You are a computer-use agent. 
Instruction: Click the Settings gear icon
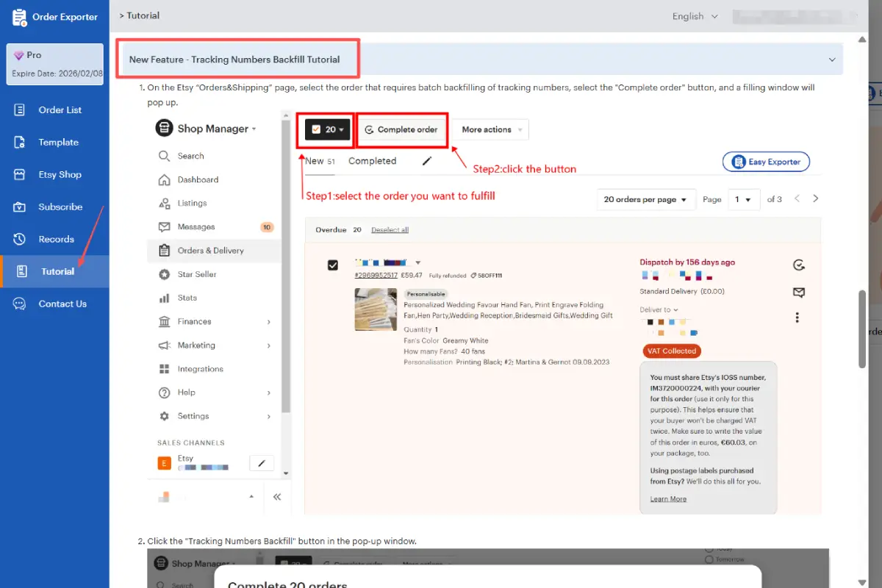[165, 416]
